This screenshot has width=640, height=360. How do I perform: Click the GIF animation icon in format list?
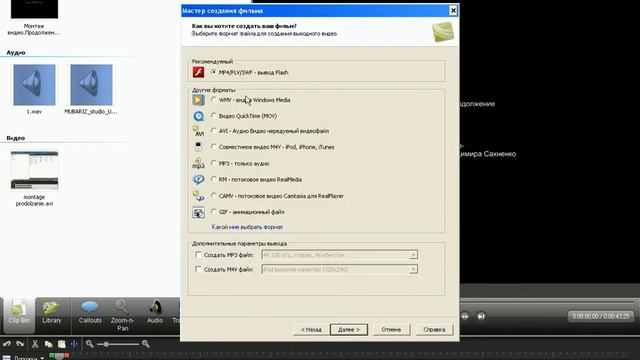(x=198, y=212)
